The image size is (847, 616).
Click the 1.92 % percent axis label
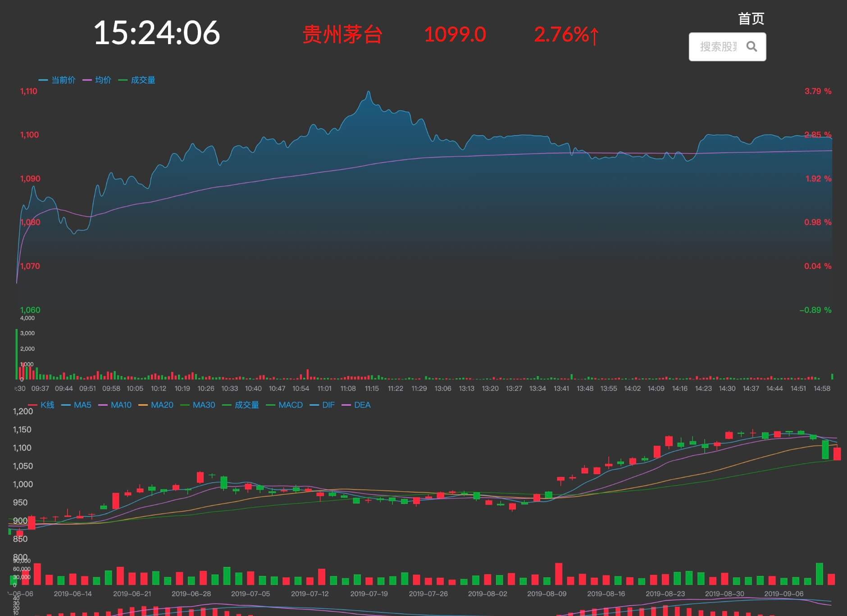[818, 178]
